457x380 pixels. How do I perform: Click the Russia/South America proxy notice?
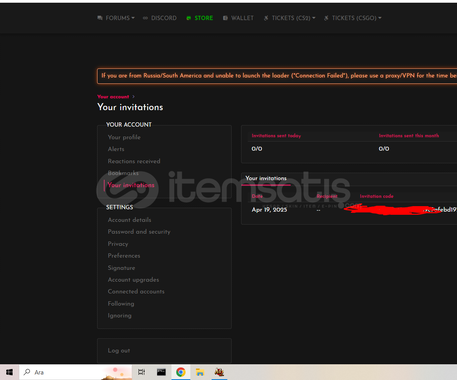(x=277, y=76)
